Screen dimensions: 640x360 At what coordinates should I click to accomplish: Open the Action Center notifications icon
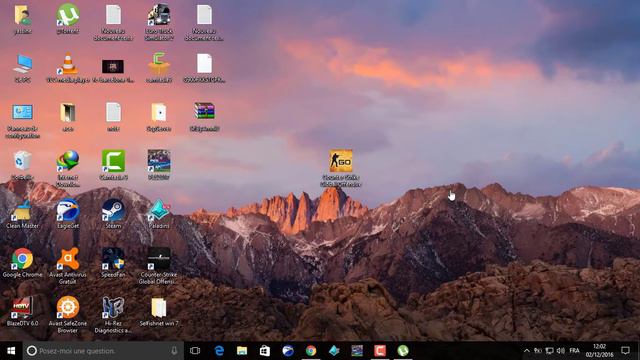[625, 351]
